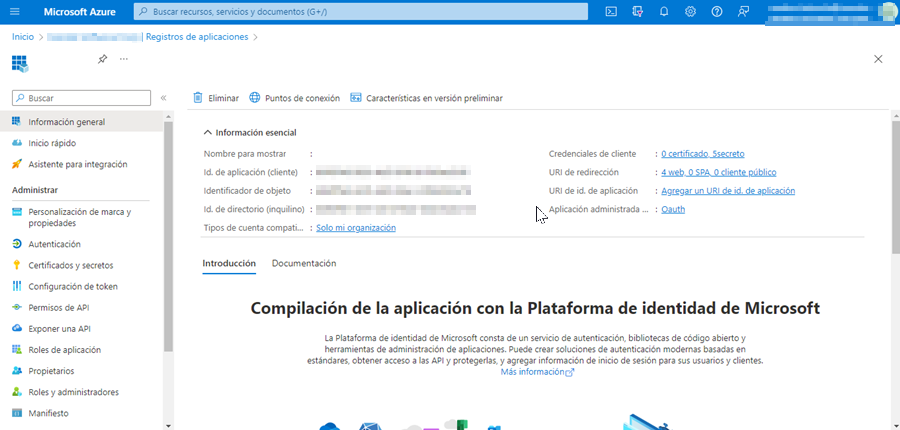Click the Puntos de conexión globe icon
Image resolution: width=900 pixels, height=430 pixels.
point(255,98)
